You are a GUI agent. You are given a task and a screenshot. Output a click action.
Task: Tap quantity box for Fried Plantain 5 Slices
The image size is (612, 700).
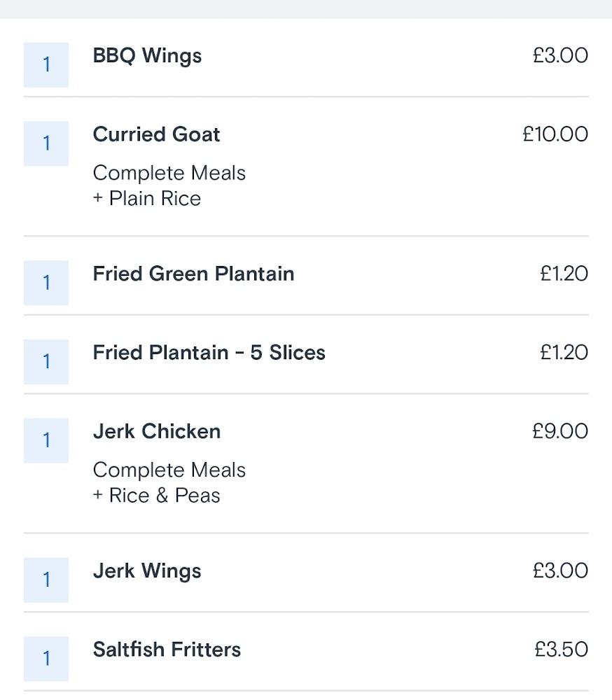[46, 362]
